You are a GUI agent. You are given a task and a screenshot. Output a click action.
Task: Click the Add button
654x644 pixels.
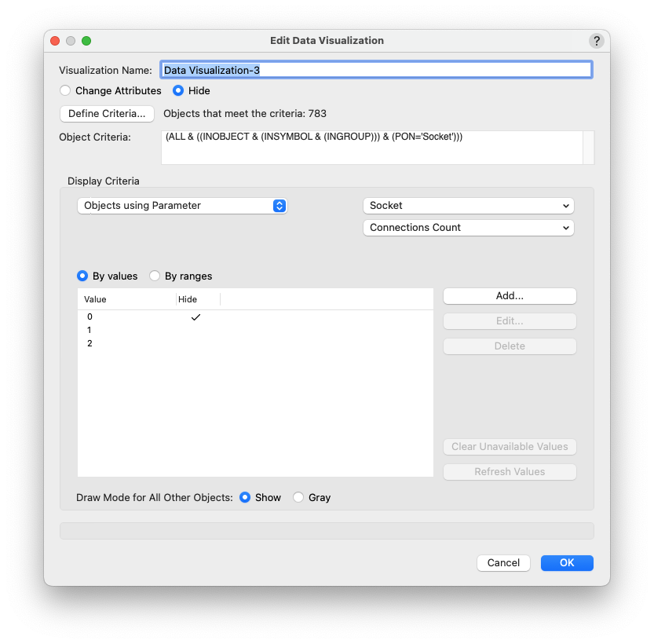click(x=510, y=296)
